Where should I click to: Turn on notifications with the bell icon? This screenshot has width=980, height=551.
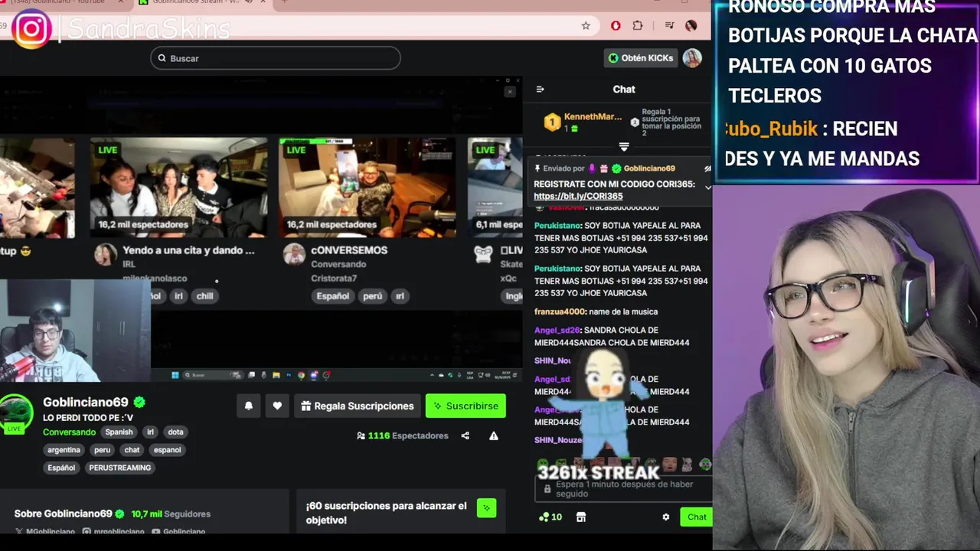pyautogui.click(x=249, y=406)
